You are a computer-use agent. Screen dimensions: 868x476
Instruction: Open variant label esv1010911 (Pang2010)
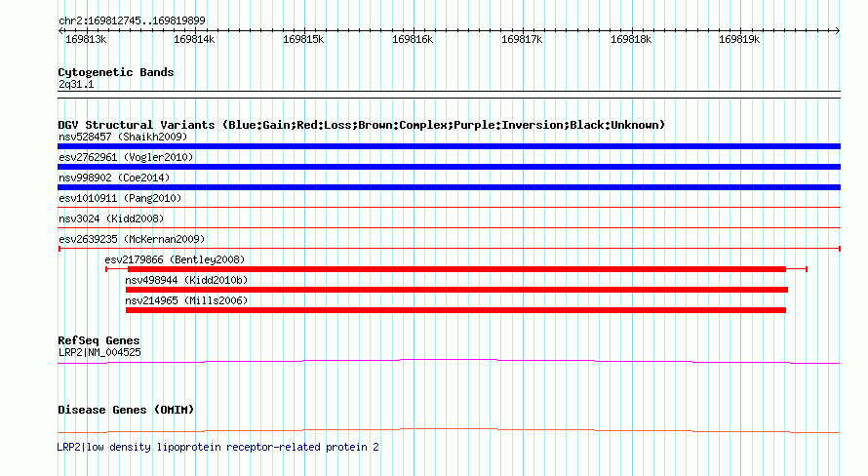[x=120, y=198]
